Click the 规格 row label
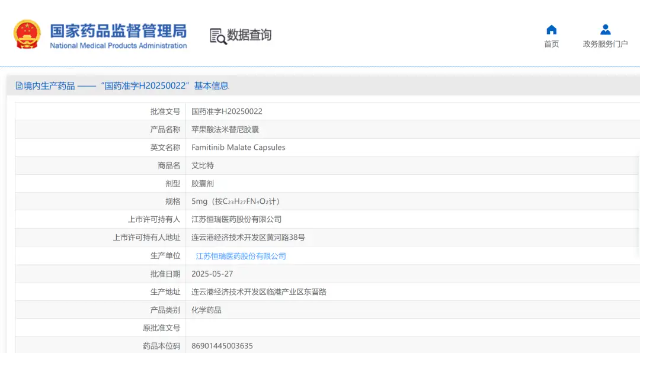The height and width of the screenshot is (370, 647). [172, 201]
